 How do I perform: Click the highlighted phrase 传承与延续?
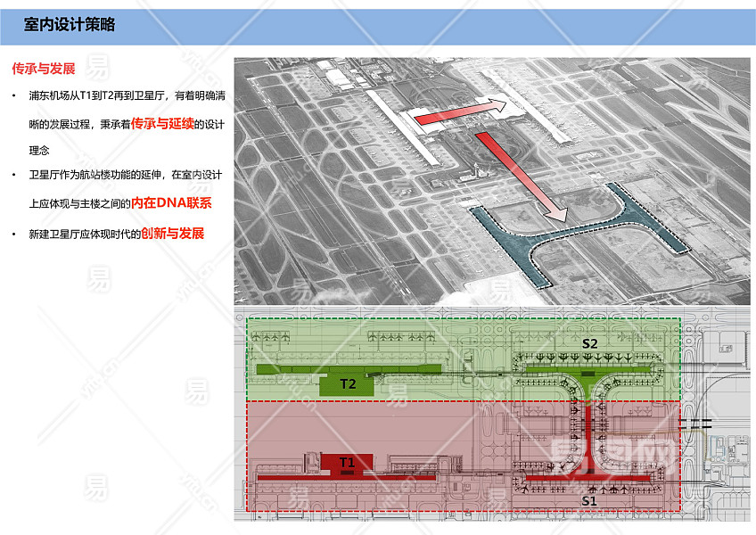[x=162, y=124]
